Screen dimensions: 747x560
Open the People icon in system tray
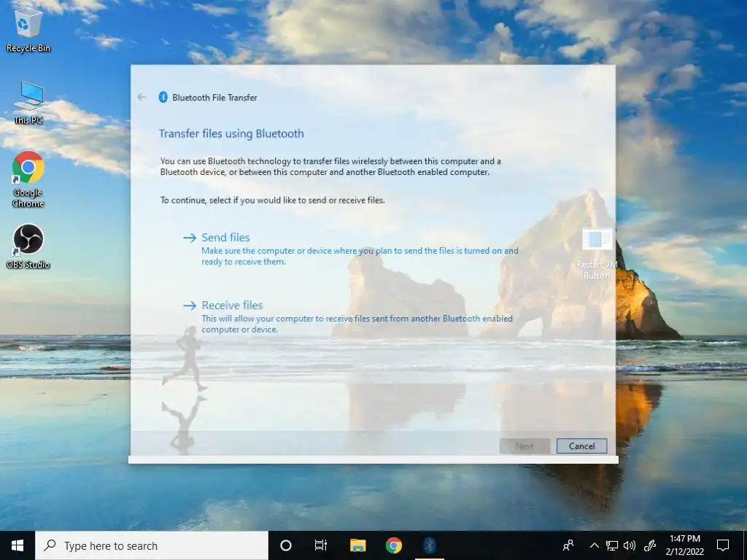(568, 545)
